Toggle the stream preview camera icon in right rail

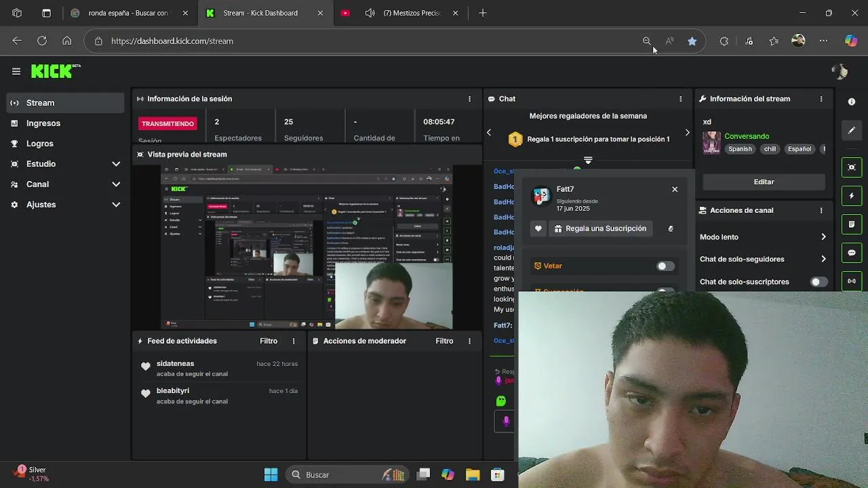pyautogui.click(x=852, y=167)
